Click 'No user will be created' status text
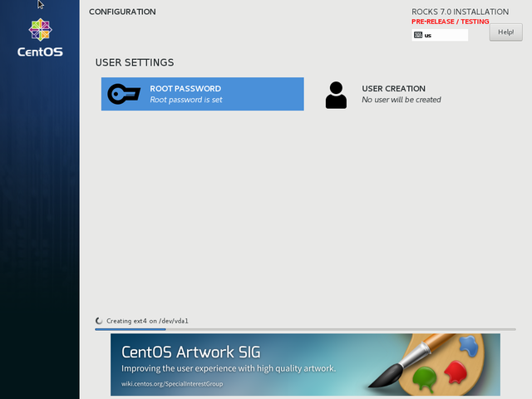Image resolution: width=532 pixels, height=399 pixels. (x=401, y=100)
